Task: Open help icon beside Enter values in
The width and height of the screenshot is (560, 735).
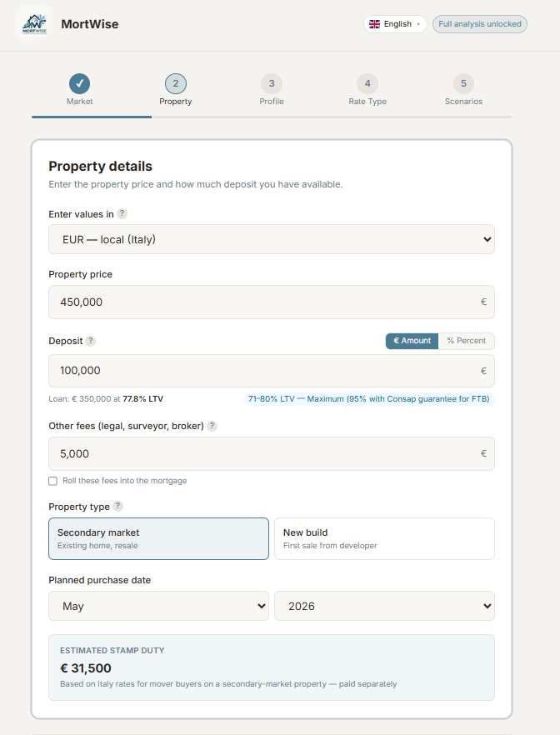Action: pyautogui.click(x=122, y=213)
